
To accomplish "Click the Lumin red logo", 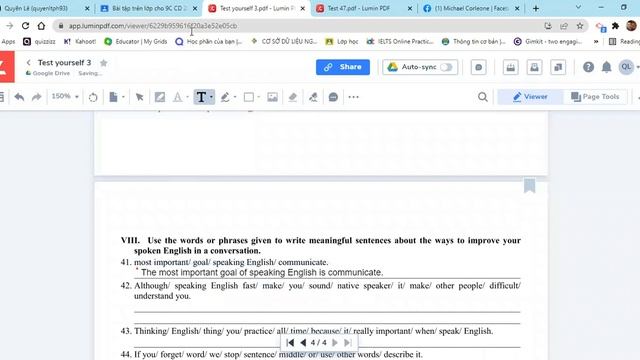I will (x=7, y=67).
